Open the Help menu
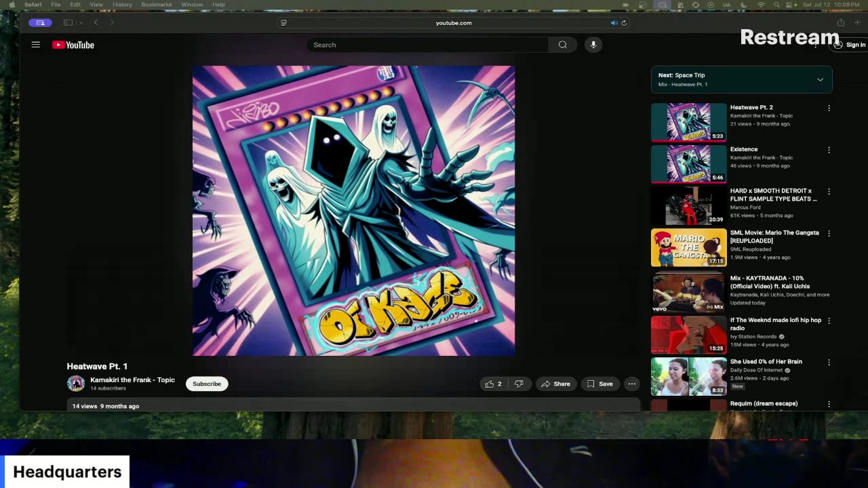The width and height of the screenshot is (868, 488). (x=218, y=5)
